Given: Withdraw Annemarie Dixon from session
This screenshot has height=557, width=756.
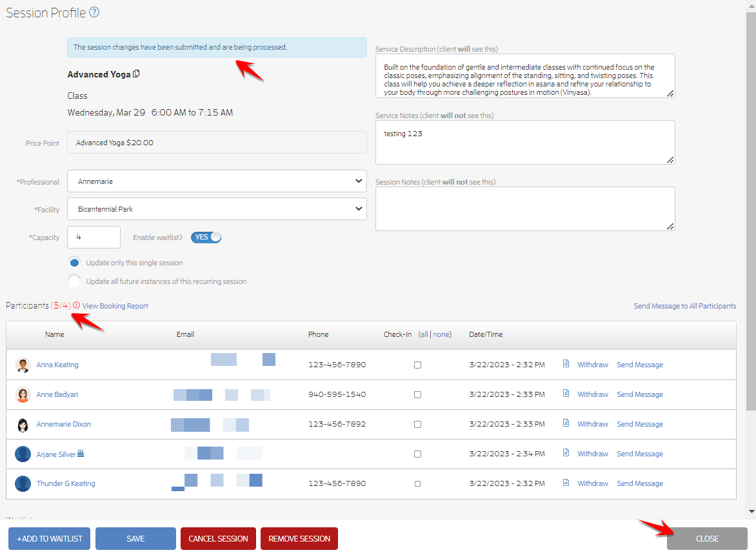Looking at the screenshot, I should click(x=593, y=424).
